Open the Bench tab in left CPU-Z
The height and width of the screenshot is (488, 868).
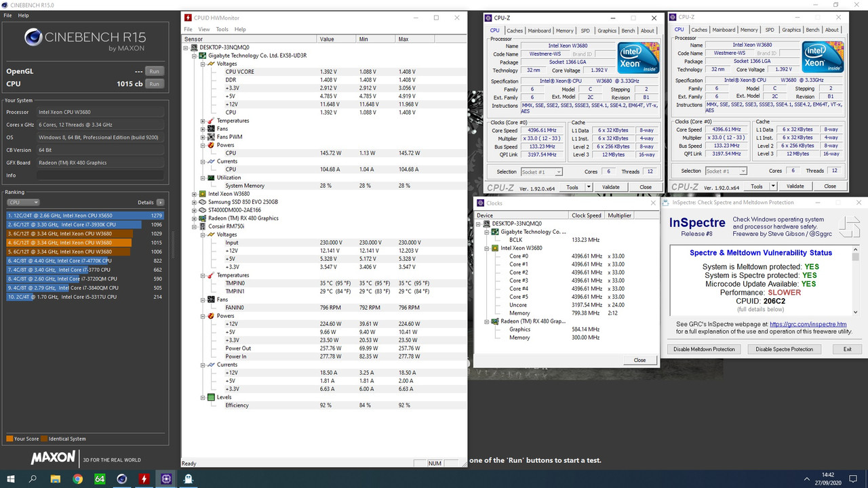tap(628, 30)
